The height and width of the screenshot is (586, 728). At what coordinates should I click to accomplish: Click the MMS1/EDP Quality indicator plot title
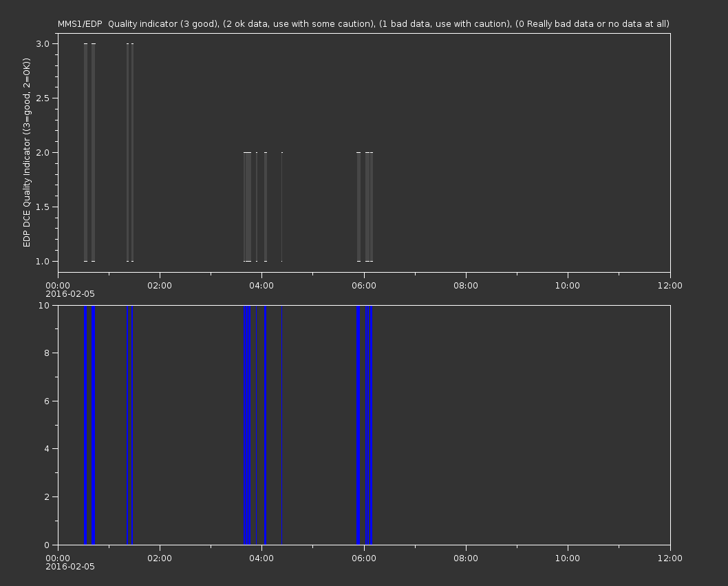[363, 23]
